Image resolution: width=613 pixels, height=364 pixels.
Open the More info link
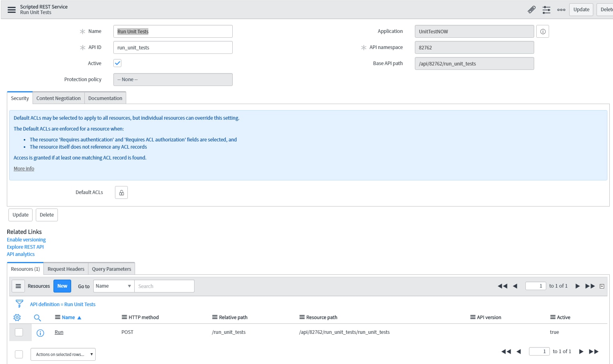(24, 169)
